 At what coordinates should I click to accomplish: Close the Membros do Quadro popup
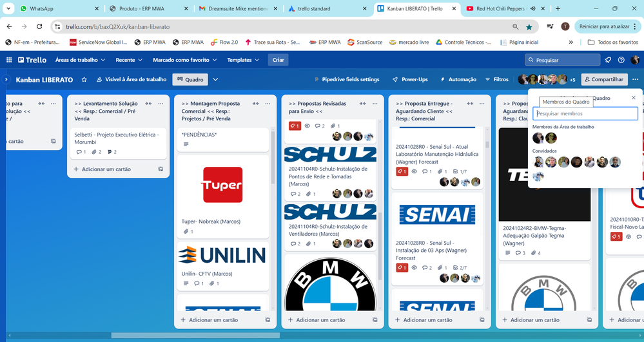633,98
